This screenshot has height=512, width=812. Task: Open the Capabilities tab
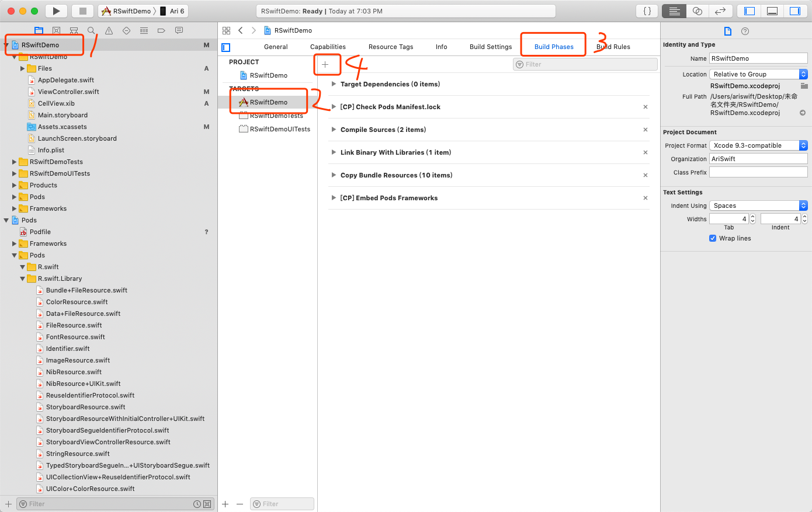(x=328, y=47)
